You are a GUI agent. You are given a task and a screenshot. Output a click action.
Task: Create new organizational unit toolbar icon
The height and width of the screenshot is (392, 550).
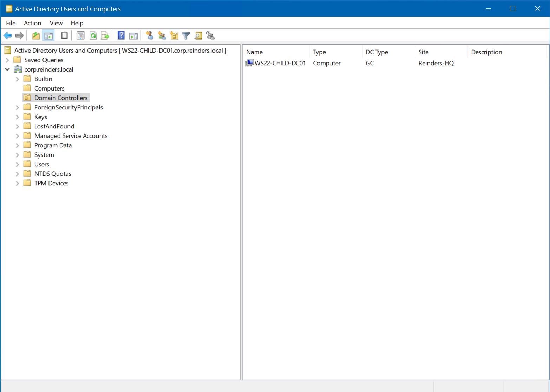point(174,35)
